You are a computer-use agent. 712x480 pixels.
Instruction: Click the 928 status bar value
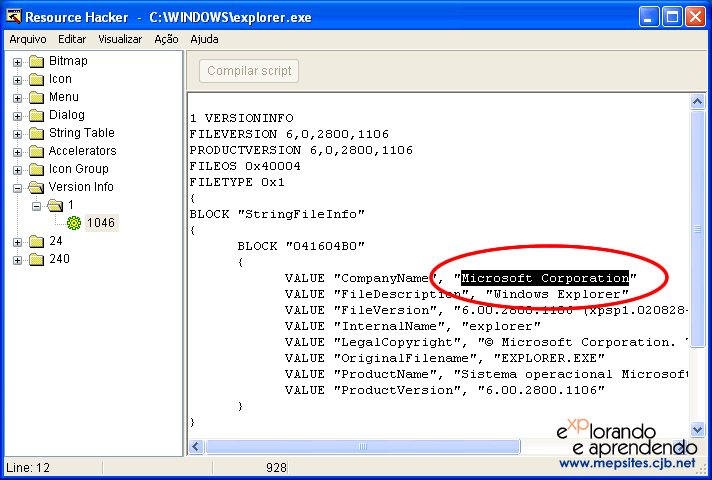(x=276, y=468)
